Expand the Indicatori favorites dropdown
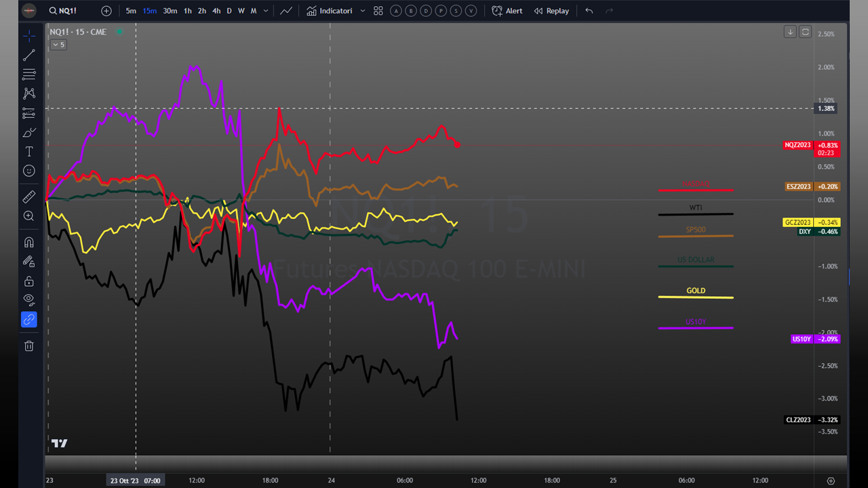Viewport: 868px width, 488px height. coord(363,11)
